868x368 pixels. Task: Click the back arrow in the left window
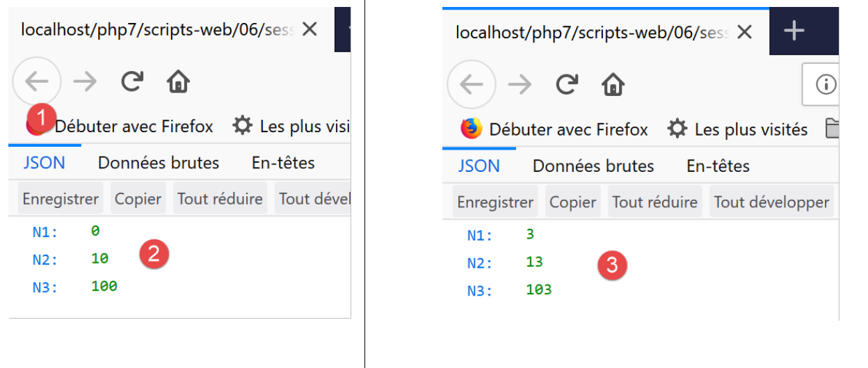[x=37, y=82]
